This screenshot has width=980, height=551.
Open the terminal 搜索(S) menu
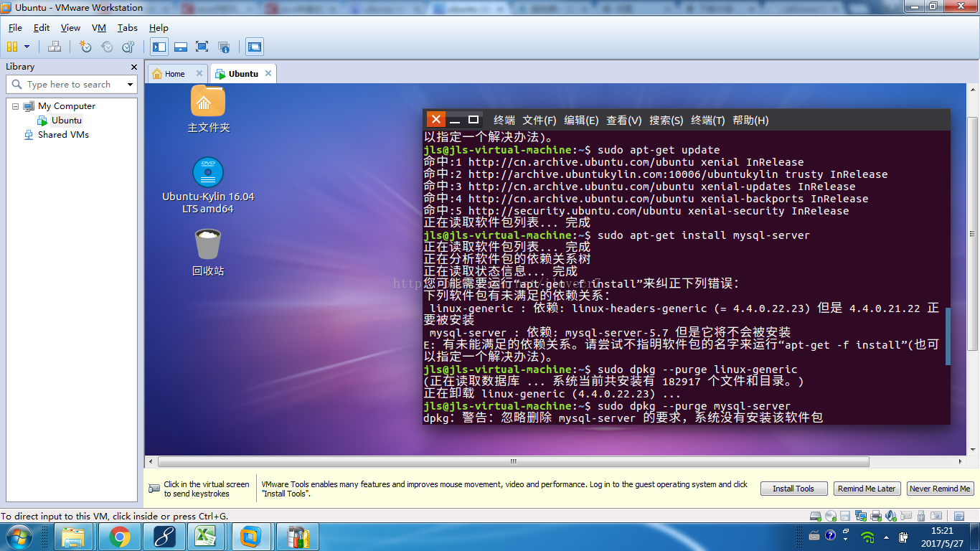pyautogui.click(x=666, y=121)
